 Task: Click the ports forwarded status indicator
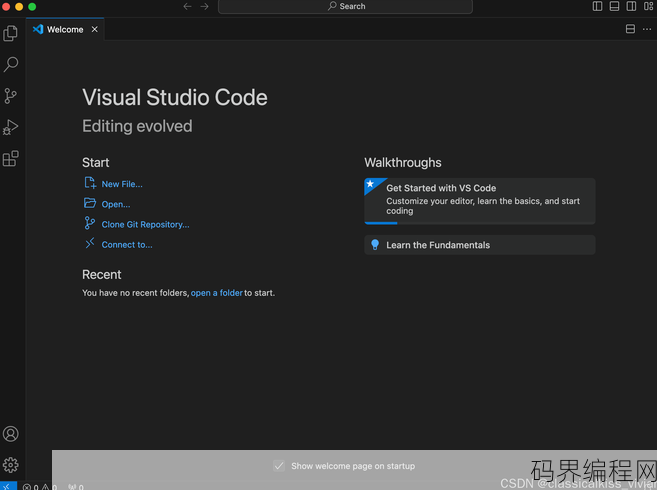pos(76,487)
